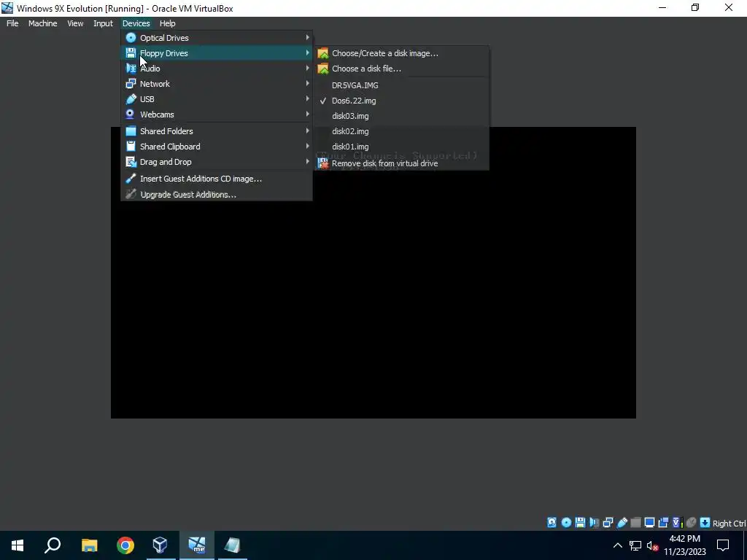Expand the Network submenu arrow

(x=307, y=83)
